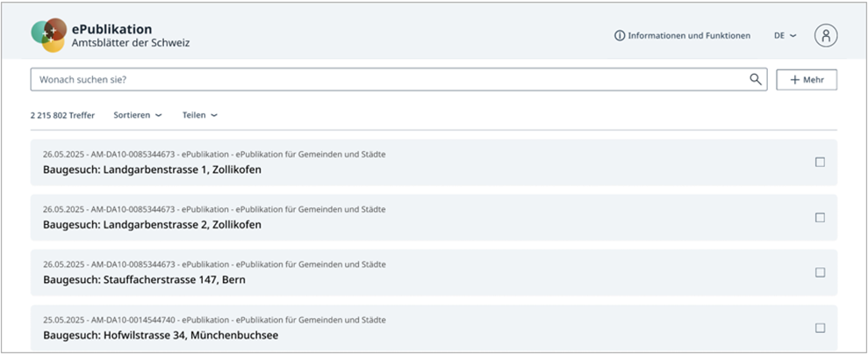Select checkbox for Landgarbenstrasse 2, Zollikofen
The height and width of the screenshot is (355, 868).
pyautogui.click(x=820, y=217)
